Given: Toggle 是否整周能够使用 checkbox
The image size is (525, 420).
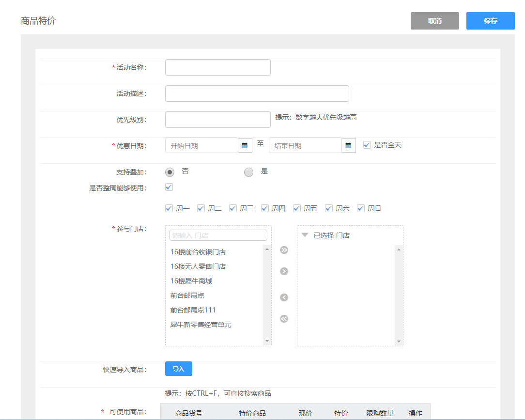Looking at the screenshot, I should [x=169, y=187].
